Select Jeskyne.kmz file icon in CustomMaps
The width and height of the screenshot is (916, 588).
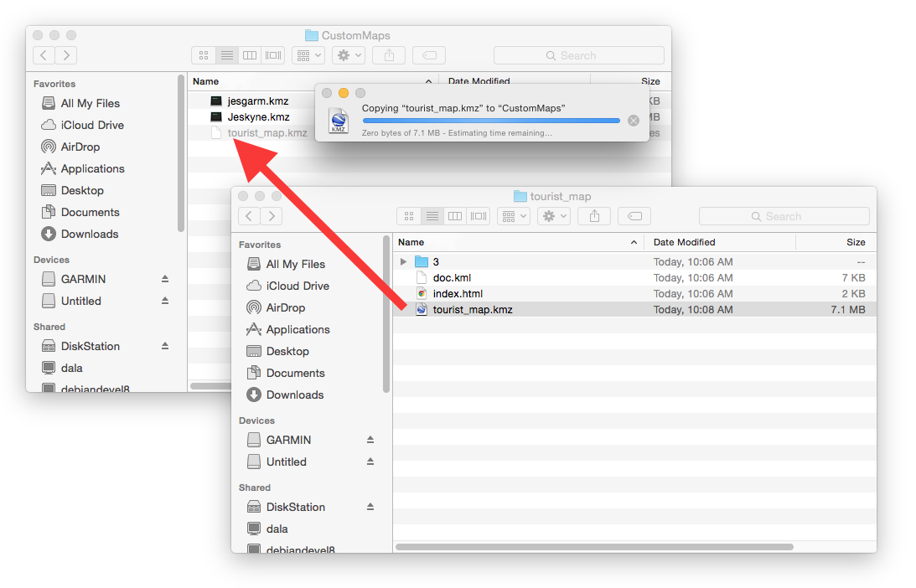point(216,116)
